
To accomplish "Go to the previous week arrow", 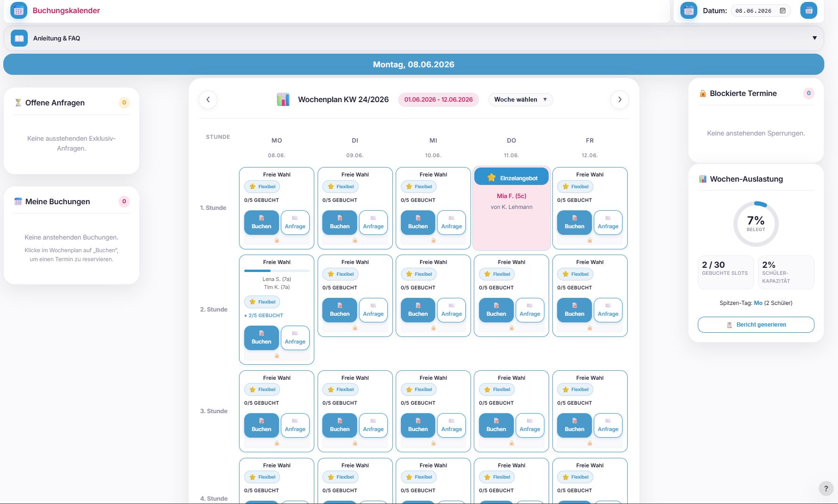I will [208, 99].
